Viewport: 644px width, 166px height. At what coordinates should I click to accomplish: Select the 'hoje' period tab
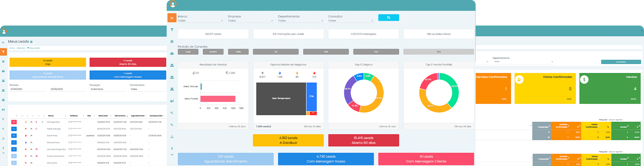(188, 52)
